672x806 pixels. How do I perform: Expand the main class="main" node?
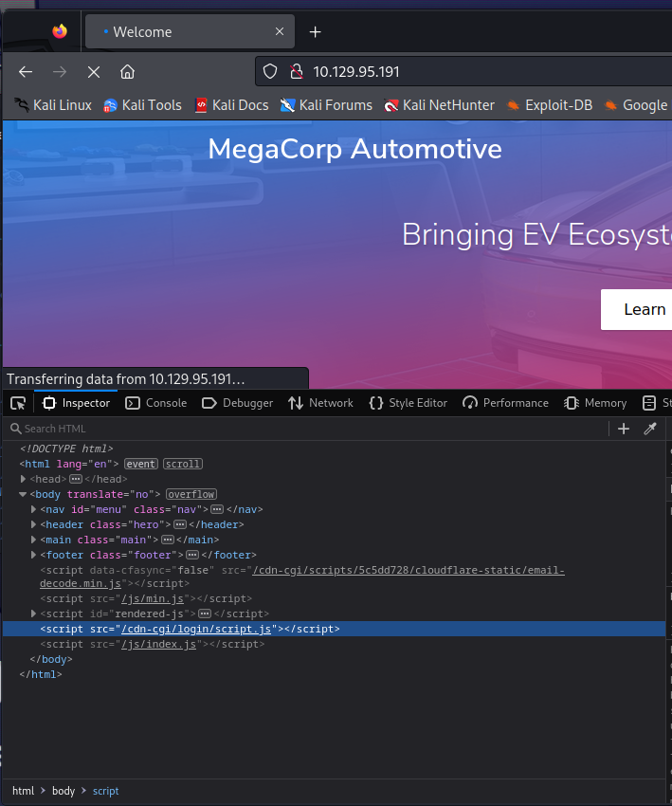pos(33,540)
